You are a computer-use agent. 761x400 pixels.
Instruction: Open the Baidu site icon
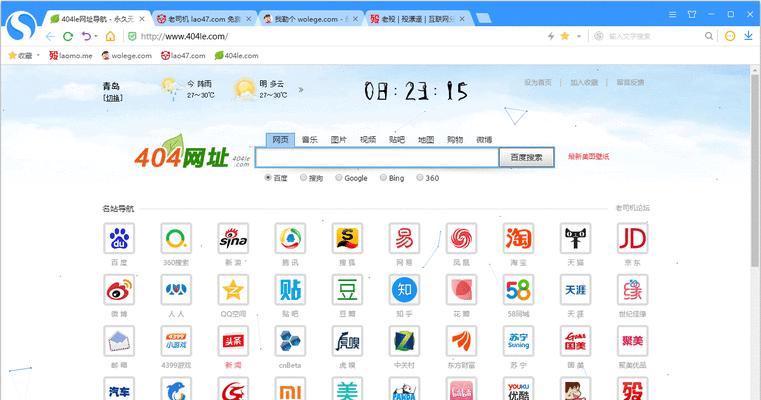(119, 238)
